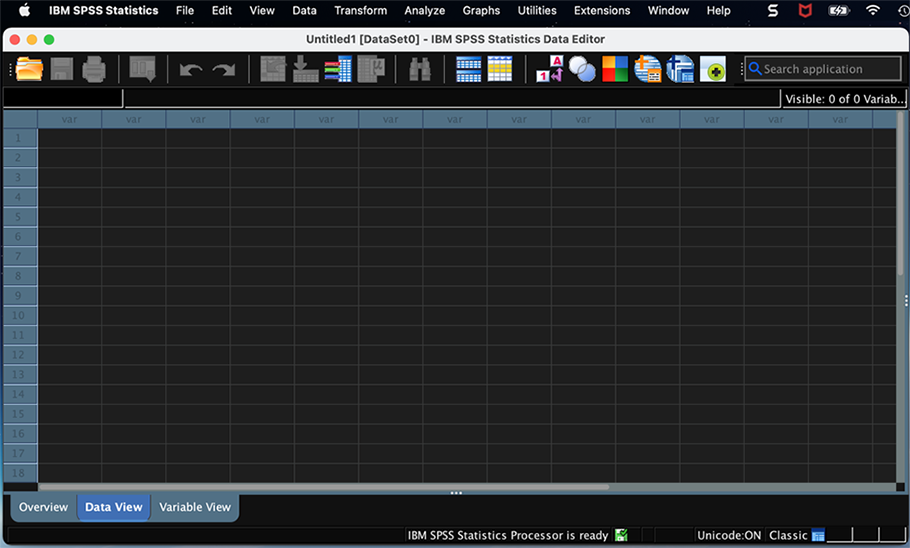
Task: Open the Analyze menu
Action: click(425, 10)
